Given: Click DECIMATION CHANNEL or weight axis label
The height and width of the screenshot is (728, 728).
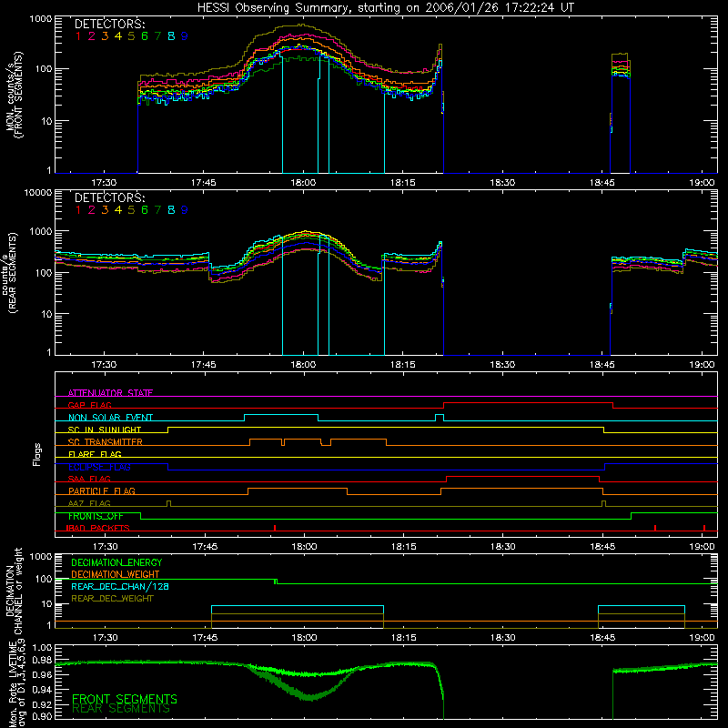Looking at the screenshot, I should coord(14,591).
